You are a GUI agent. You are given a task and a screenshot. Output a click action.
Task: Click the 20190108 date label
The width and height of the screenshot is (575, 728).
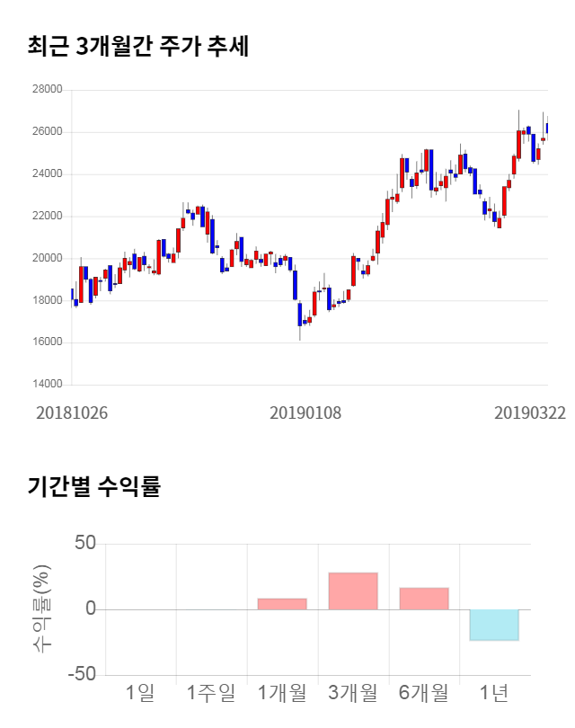pyautogui.click(x=305, y=413)
